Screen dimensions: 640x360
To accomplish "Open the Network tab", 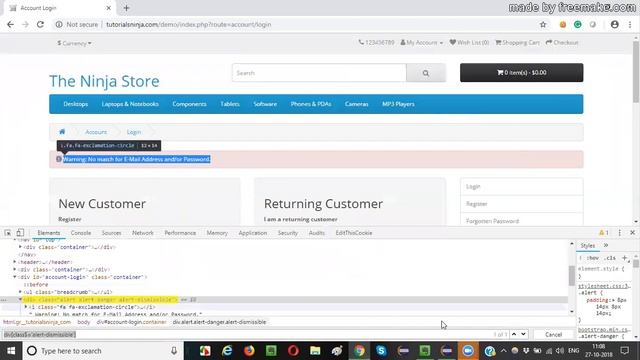I will tap(143, 233).
